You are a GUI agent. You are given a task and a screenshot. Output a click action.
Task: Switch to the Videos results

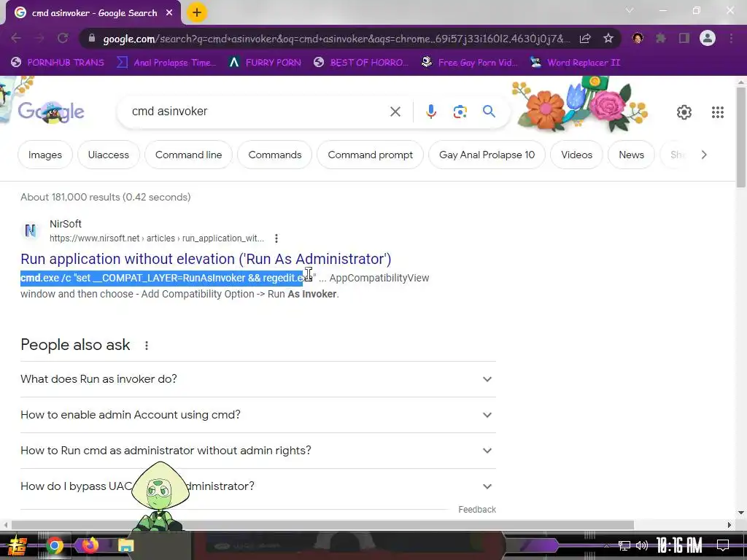576,155
